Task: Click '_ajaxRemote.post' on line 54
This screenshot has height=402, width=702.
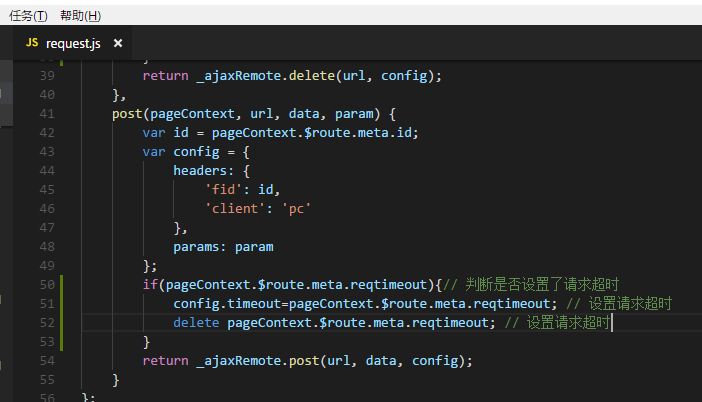Action: tap(258, 361)
